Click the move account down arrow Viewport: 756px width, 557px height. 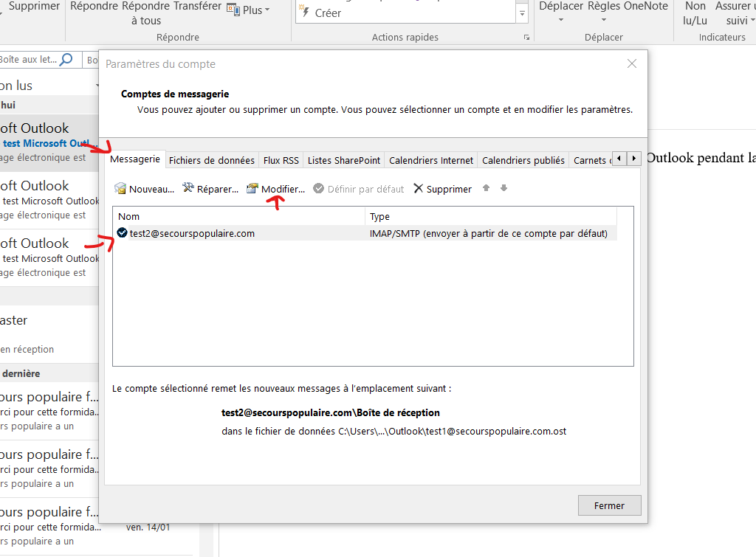504,188
